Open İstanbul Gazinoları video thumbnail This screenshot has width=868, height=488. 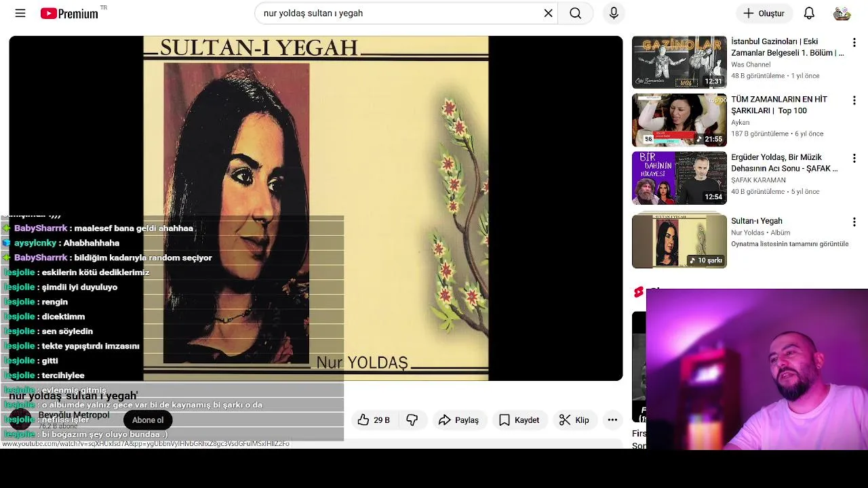click(679, 62)
